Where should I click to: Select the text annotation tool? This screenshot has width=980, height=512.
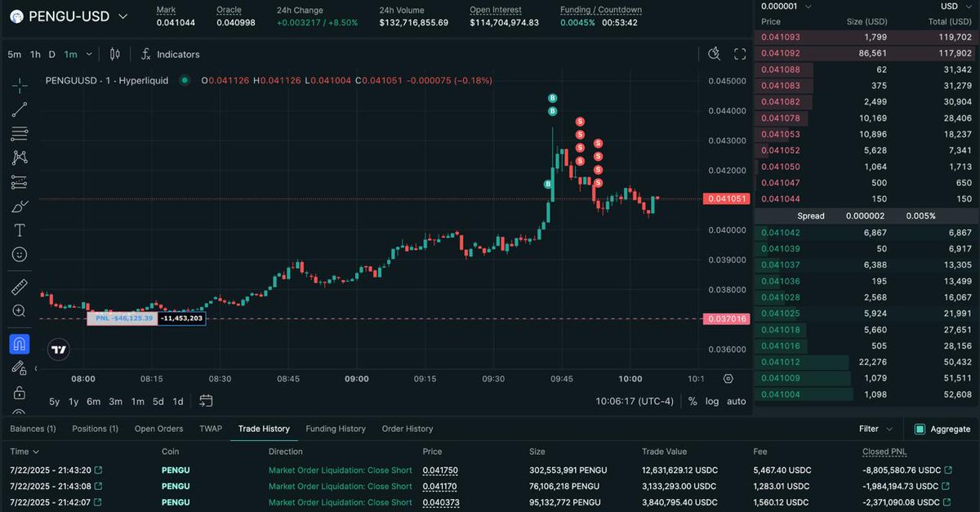tap(20, 230)
